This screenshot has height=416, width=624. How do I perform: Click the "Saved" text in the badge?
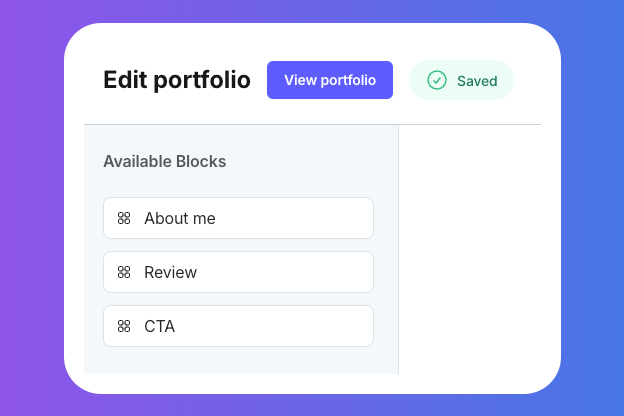(477, 81)
